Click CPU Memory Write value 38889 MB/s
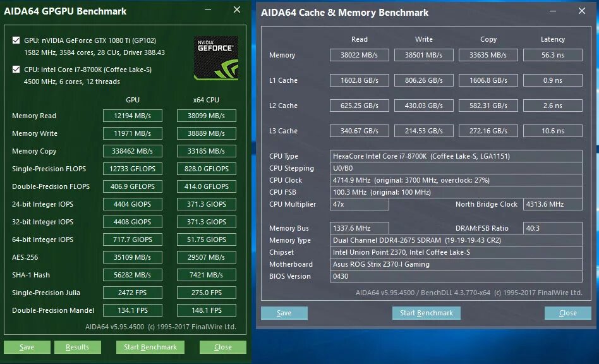Viewport: 599px width, 364px height. 206,133
